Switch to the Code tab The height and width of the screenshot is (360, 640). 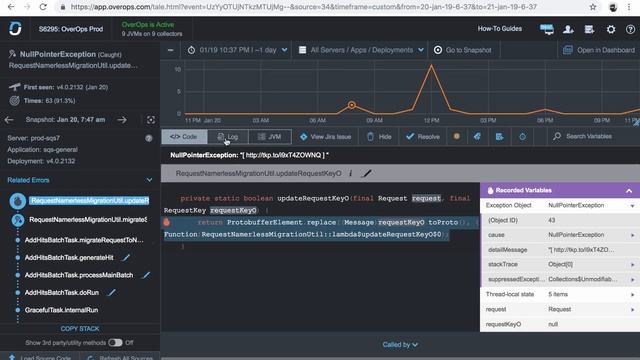pos(184,137)
